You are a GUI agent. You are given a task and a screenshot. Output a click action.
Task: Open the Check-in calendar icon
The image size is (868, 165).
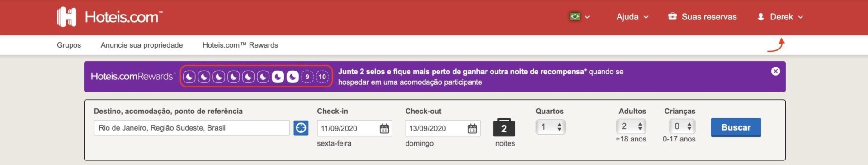coord(384,128)
